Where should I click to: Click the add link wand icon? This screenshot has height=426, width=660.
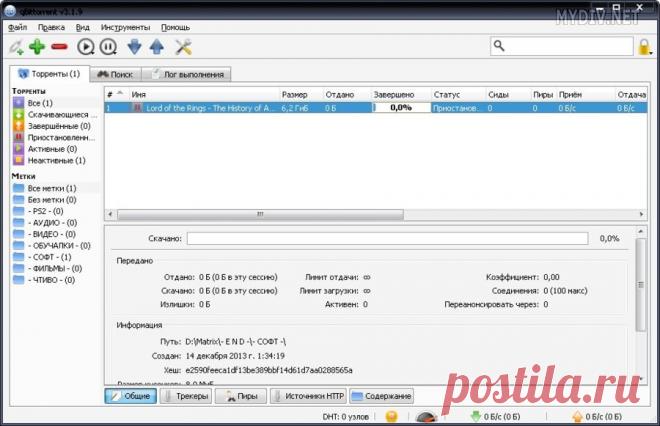[x=15, y=46]
